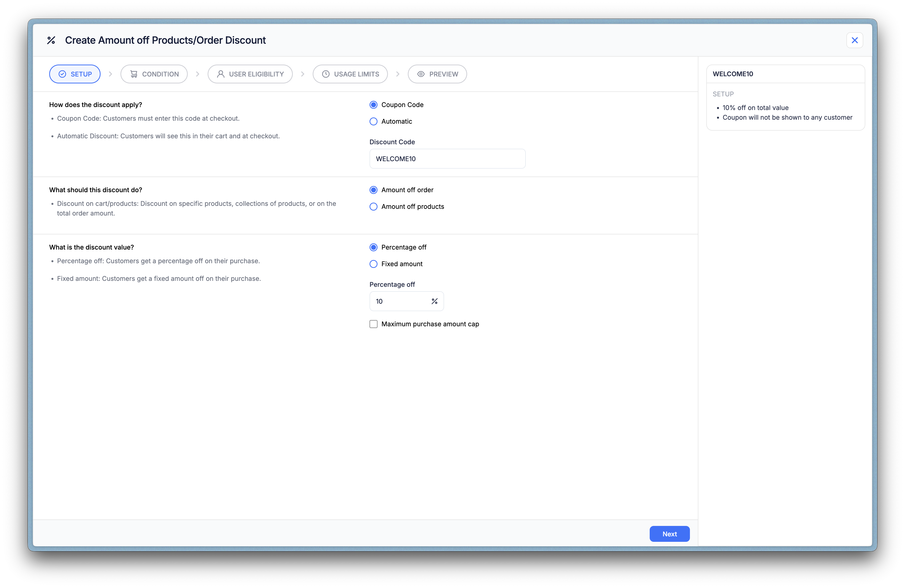905x588 pixels.
Task: Choose Amount off products radio button
Action: tap(374, 206)
